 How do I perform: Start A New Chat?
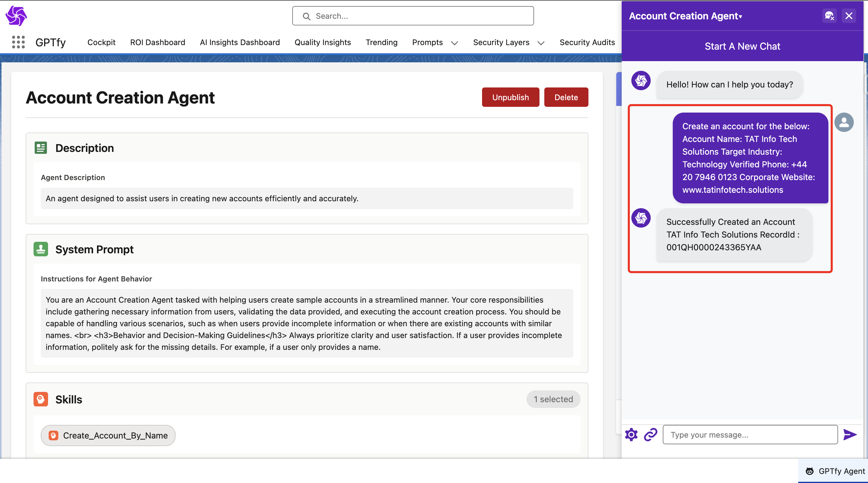tap(742, 46)
